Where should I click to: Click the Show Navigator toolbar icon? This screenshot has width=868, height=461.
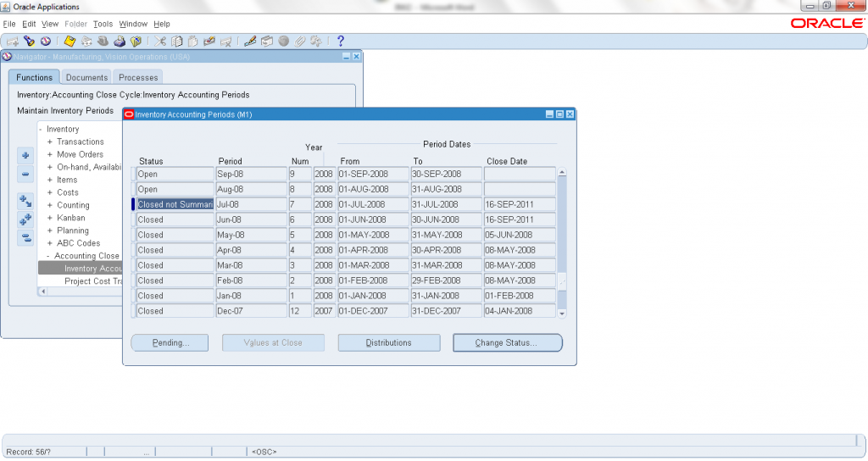(45, 41)
